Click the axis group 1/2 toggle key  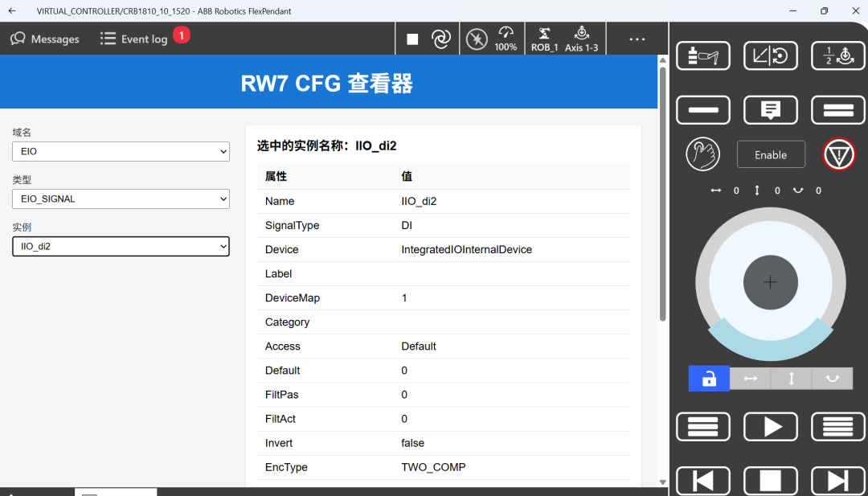click(x=838, y=55)
